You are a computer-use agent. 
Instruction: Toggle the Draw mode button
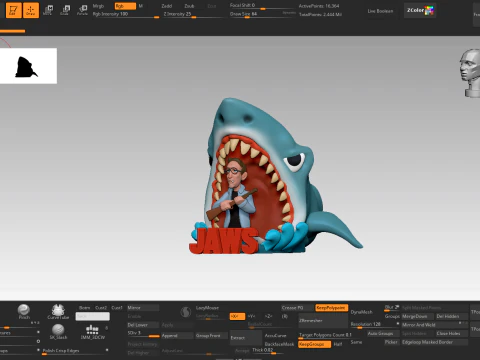[x=31, y=10]
